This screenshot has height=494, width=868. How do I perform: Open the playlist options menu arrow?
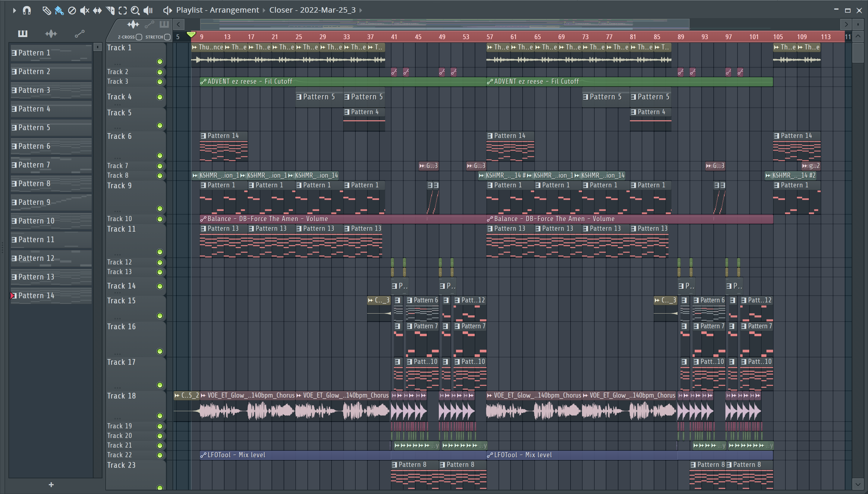tap(14, 10)
